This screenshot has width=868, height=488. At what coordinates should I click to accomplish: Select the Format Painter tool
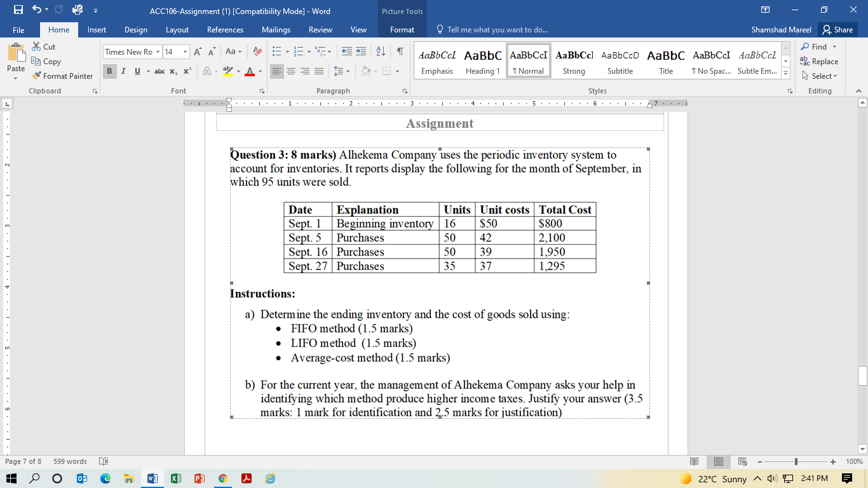point(62,76)
